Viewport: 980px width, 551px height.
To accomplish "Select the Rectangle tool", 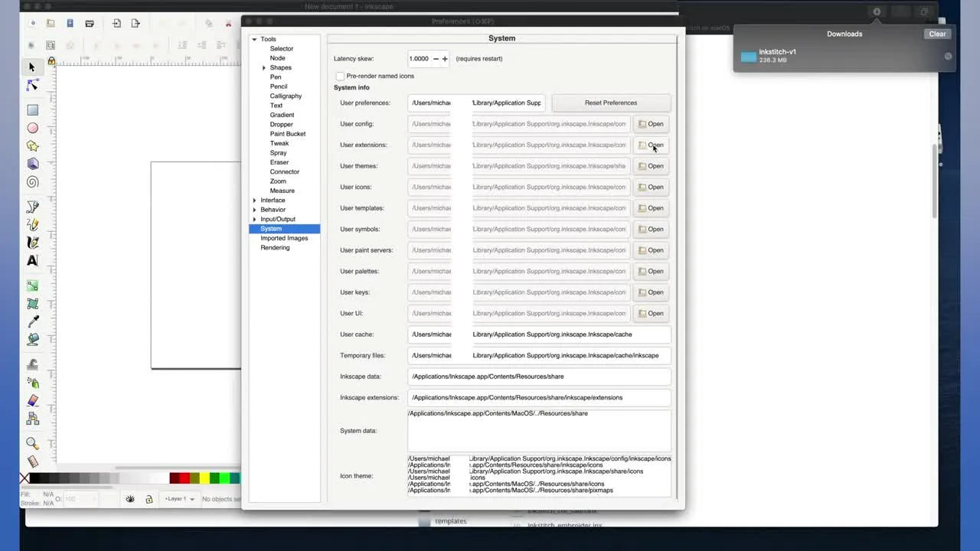I will coord(32,109).
